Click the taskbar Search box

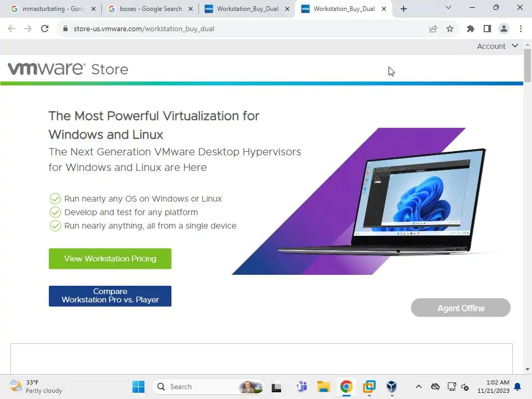coord(209,387)
